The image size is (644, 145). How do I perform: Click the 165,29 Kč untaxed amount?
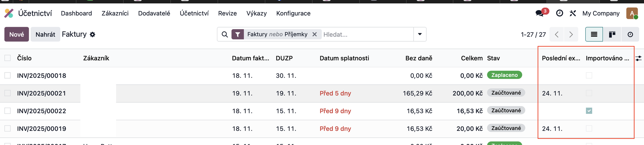(418, 93)
